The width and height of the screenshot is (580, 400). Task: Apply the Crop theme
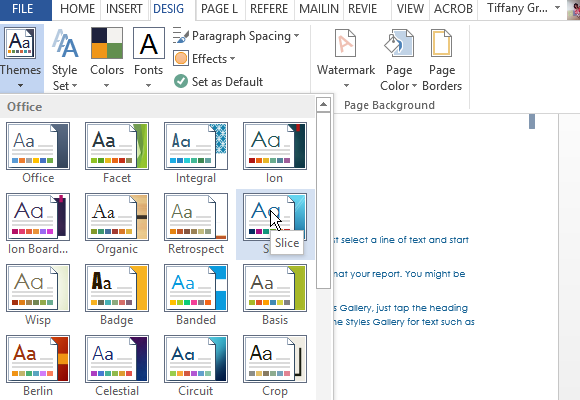click(275, 366)
